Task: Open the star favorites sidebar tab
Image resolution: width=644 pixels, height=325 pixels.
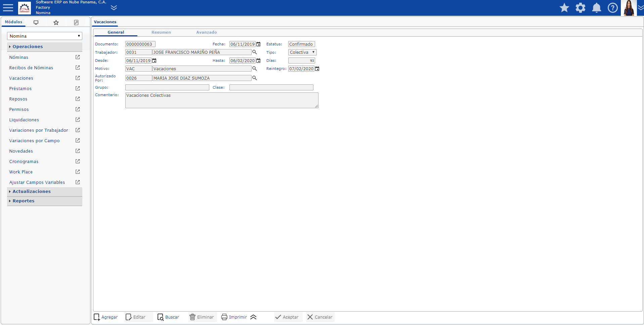Action: (x=56, y=23)
